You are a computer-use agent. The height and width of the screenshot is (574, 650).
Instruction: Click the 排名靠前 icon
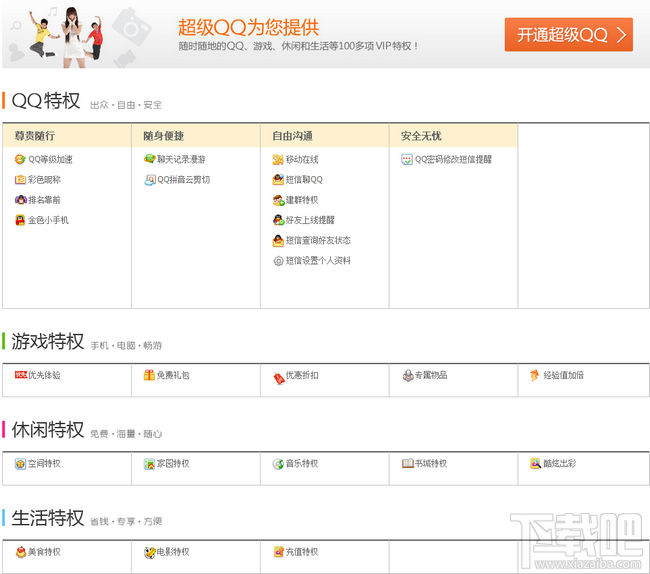pos(20,200)
